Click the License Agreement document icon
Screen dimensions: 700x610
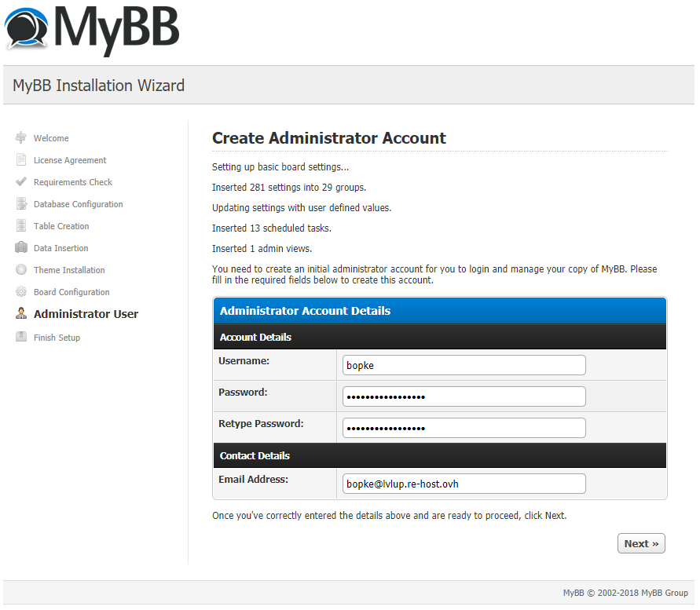coord(21,160)
